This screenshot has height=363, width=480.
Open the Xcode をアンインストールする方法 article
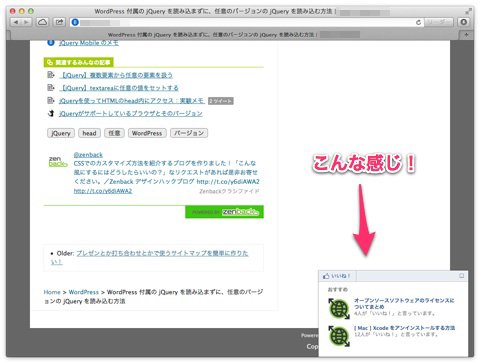tap(404, 328)
